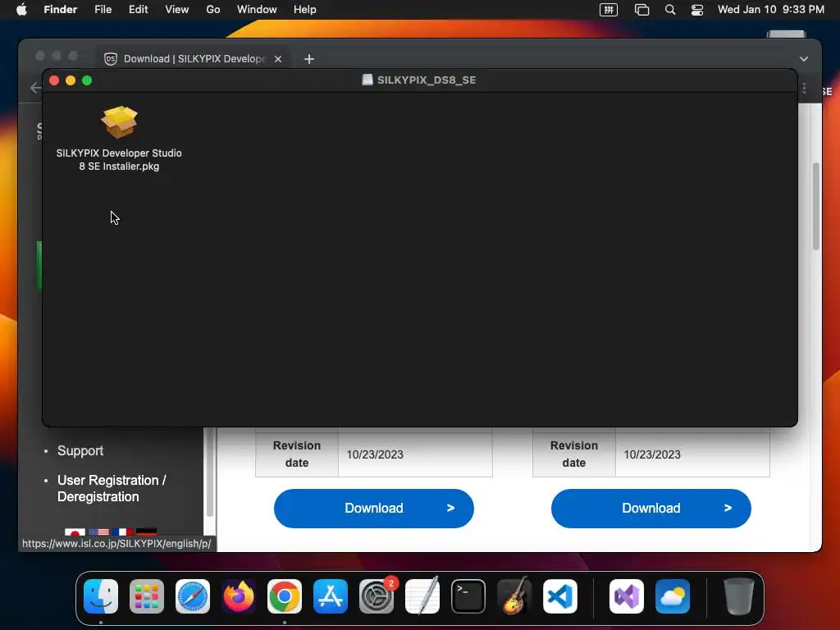Select the French flag language link
840x630 pixels.
123,532
